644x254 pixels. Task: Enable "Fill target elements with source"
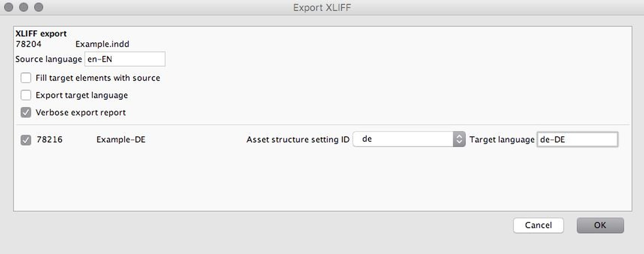coord(26,78)
